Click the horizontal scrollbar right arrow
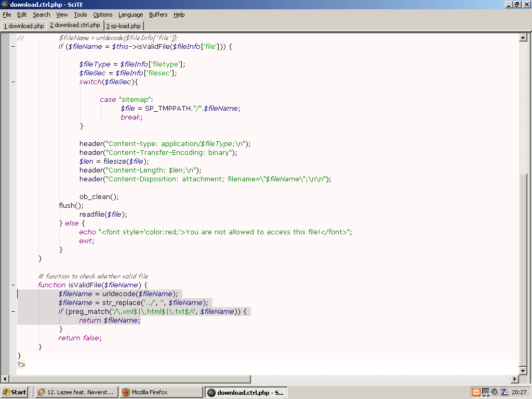 [515, 379]
